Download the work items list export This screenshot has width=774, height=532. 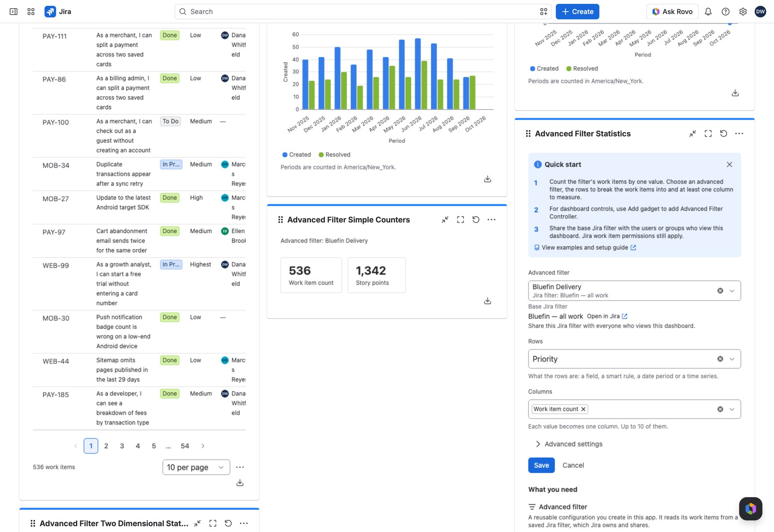click(x=240, y=483)
